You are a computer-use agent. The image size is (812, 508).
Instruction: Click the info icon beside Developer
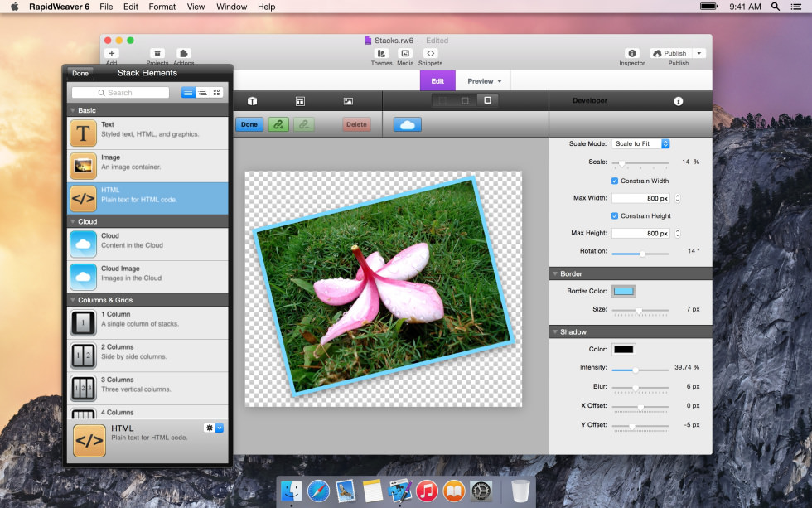pos(679,101)
